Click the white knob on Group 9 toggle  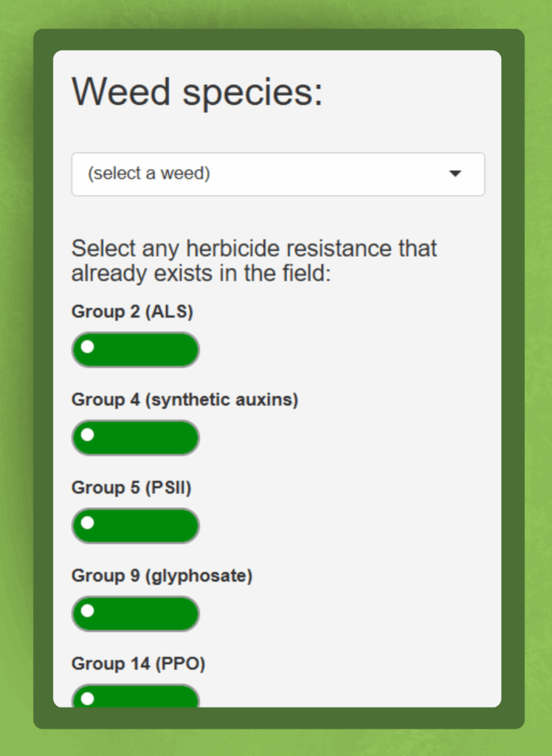[88, 611]
